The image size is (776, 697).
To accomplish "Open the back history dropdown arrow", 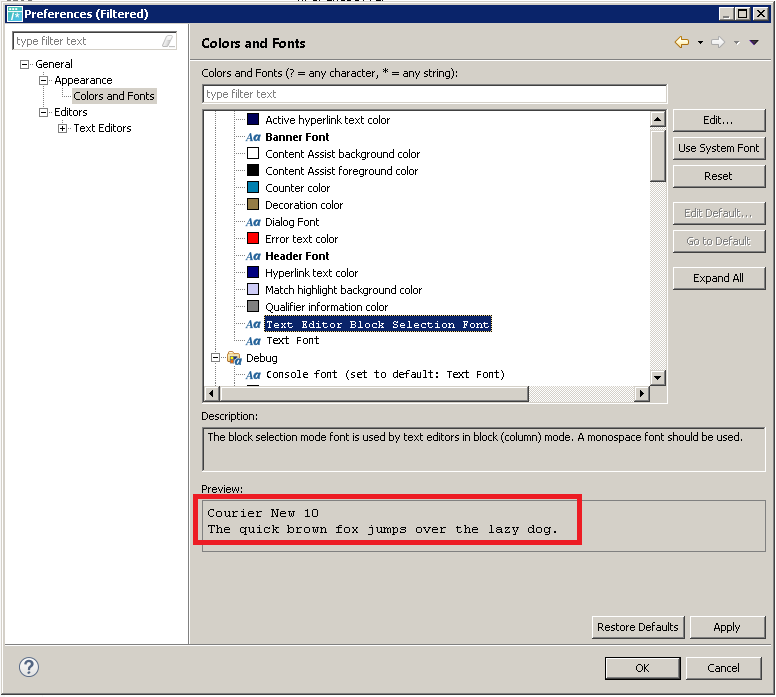I will pos(700,43).
